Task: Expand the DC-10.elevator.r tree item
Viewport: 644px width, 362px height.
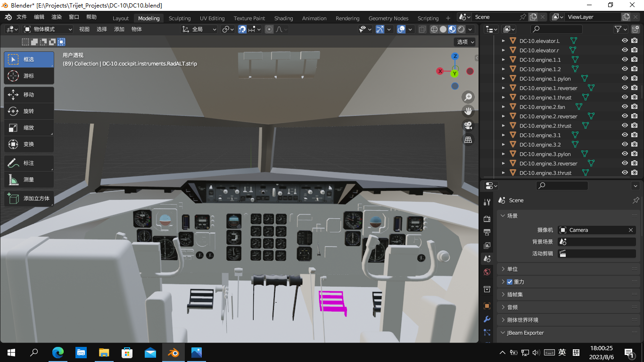Action: (x=504, y=50)
